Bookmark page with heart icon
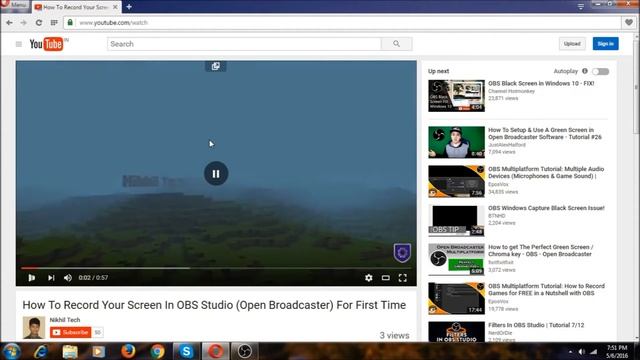 tap(629, 22)
